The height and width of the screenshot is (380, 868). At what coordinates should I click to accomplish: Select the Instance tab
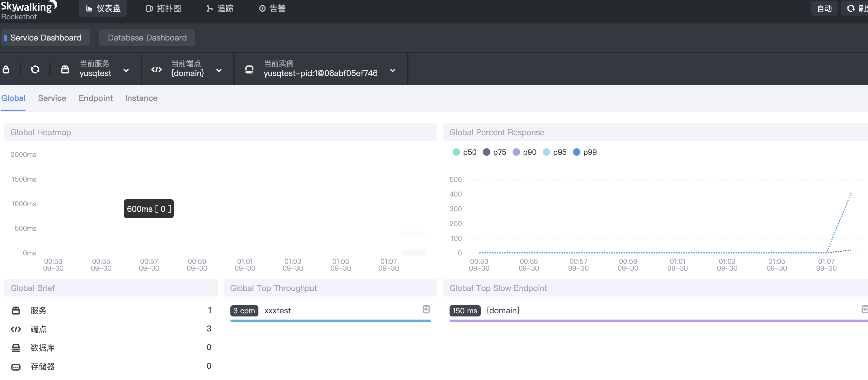(x=141, y=98)
